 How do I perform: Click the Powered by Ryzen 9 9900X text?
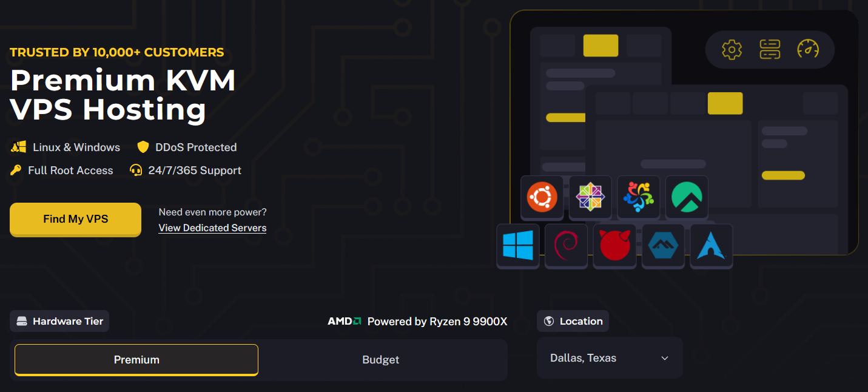pyautogui.click(x=437, y=322)
